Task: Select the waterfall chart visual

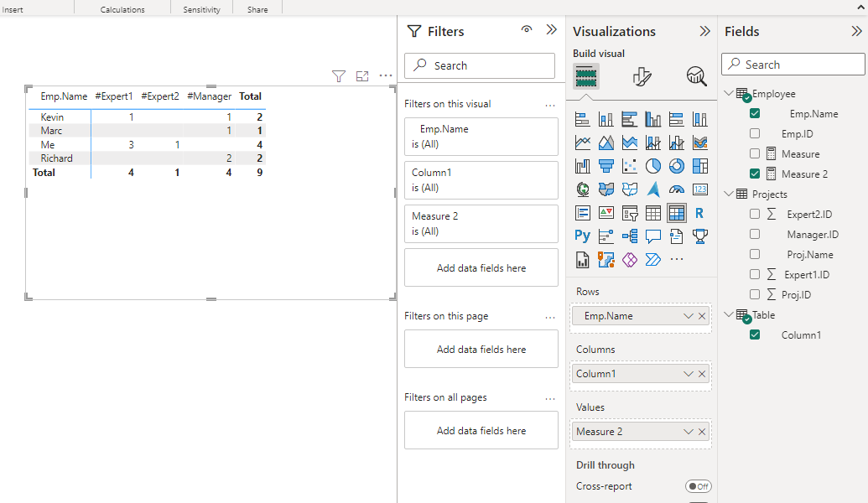Action: tap(582, 166)
